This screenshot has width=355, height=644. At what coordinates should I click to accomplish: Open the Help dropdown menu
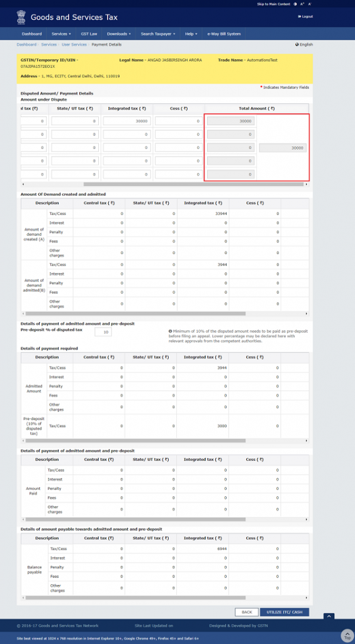point(191,34)
